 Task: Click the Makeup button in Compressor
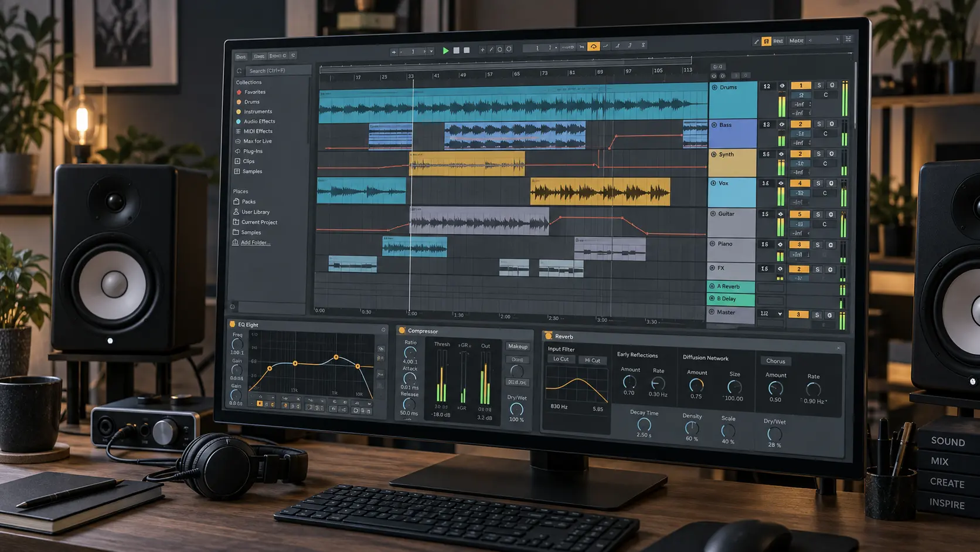tap(518, 347)
